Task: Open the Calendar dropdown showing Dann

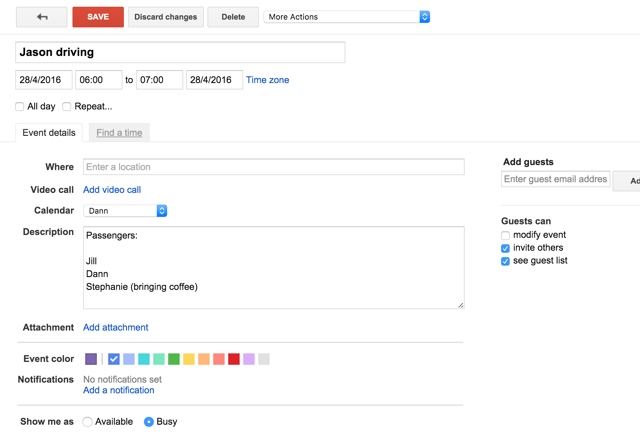Action: point(126,211)
